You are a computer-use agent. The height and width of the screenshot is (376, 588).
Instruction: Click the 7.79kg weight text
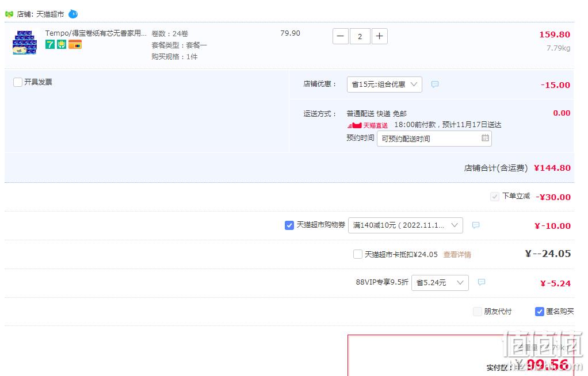pyautogui.click(x=559, y=48)
